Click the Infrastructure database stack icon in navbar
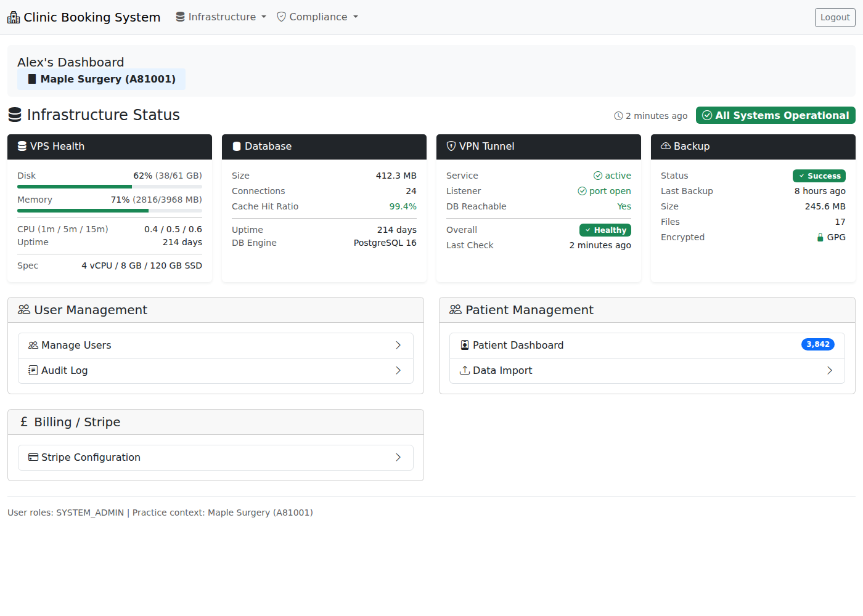 click(181, 17)
